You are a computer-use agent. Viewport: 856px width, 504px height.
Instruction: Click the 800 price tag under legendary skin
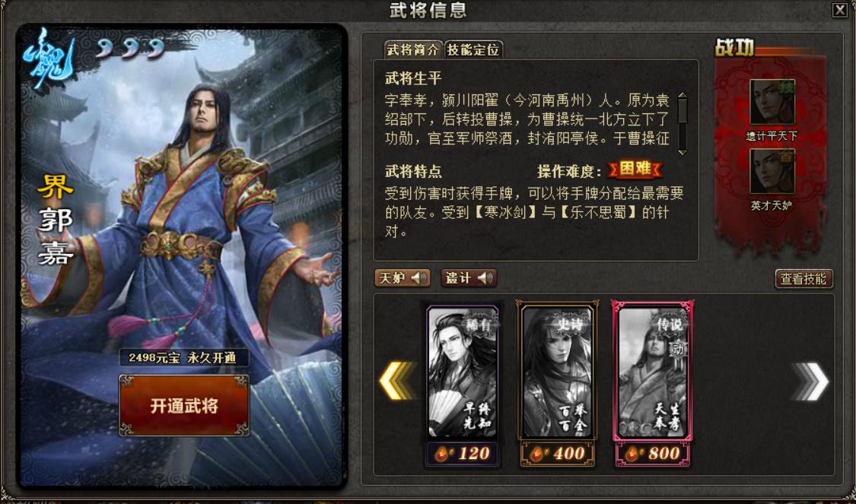tap(653, 453)
